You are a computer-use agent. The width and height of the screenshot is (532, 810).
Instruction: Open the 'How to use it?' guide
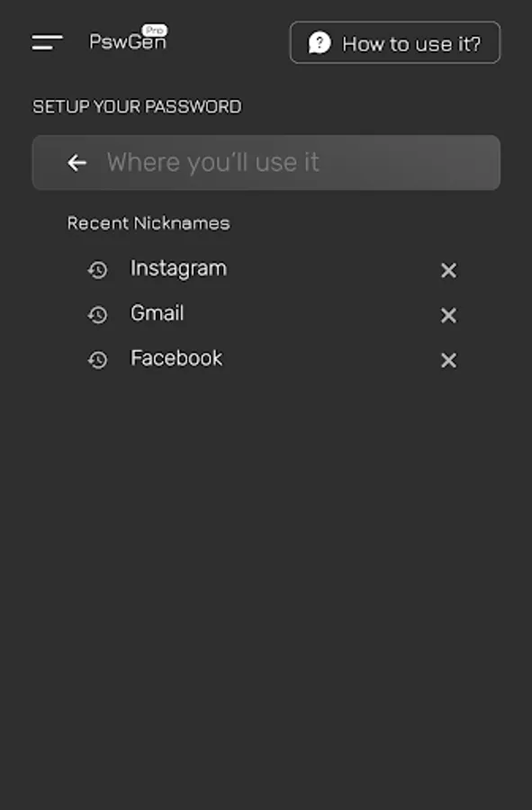pyautogui.click(x=394, y=42)
